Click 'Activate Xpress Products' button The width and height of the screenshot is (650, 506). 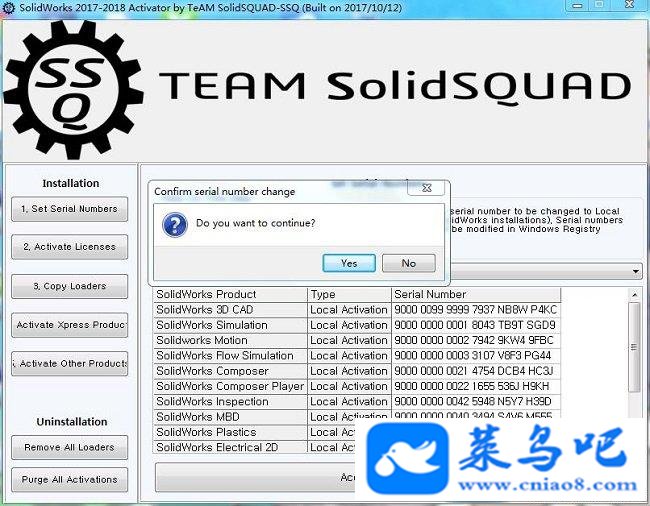69,325
